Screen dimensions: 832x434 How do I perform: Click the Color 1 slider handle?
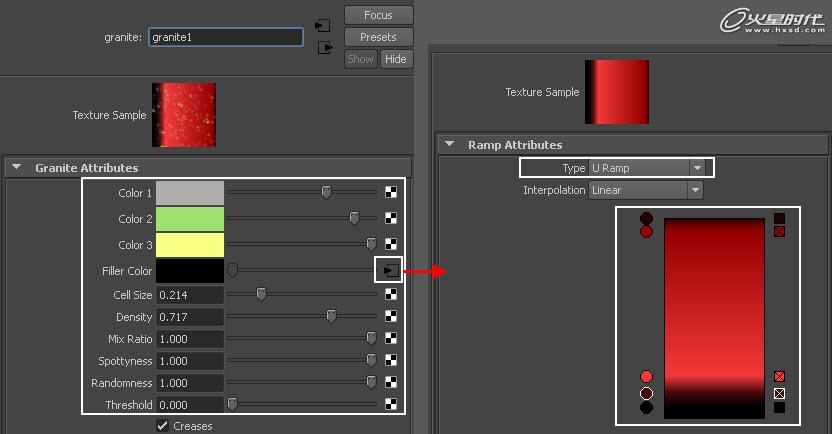tap(326, 192)
